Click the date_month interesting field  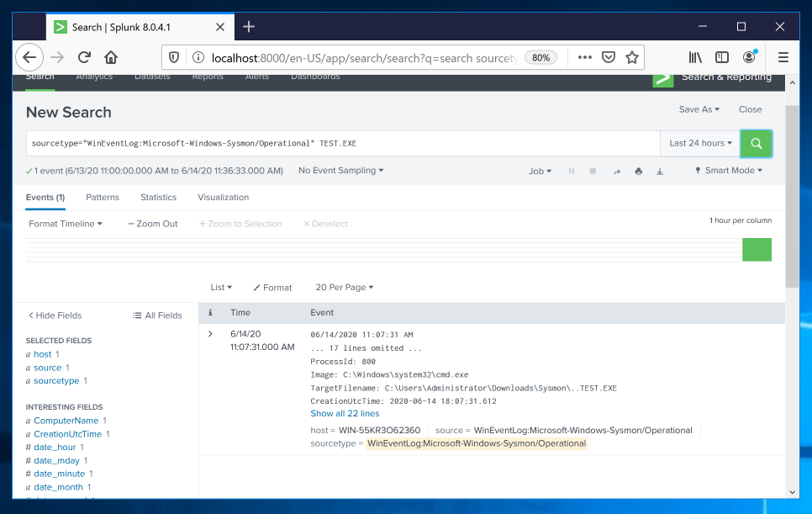59,487
